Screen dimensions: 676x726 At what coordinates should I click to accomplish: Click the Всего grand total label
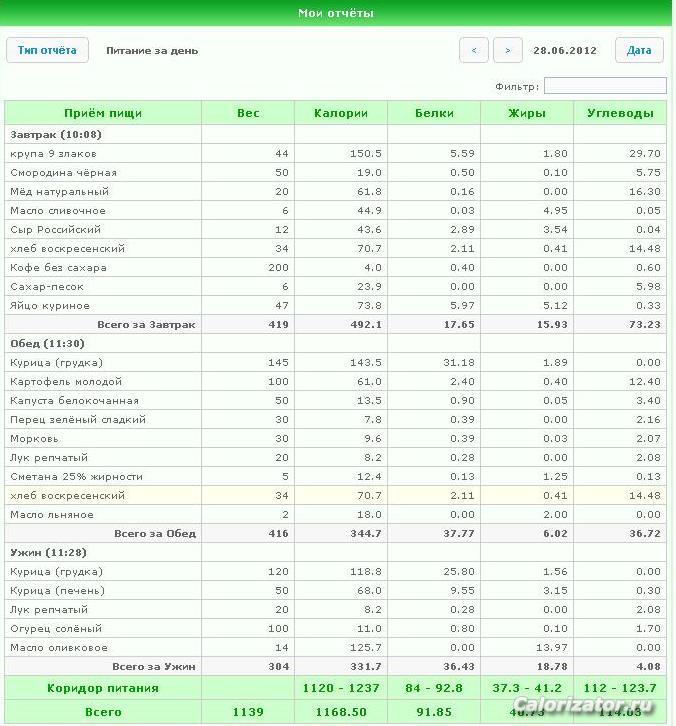click(103, 712)
